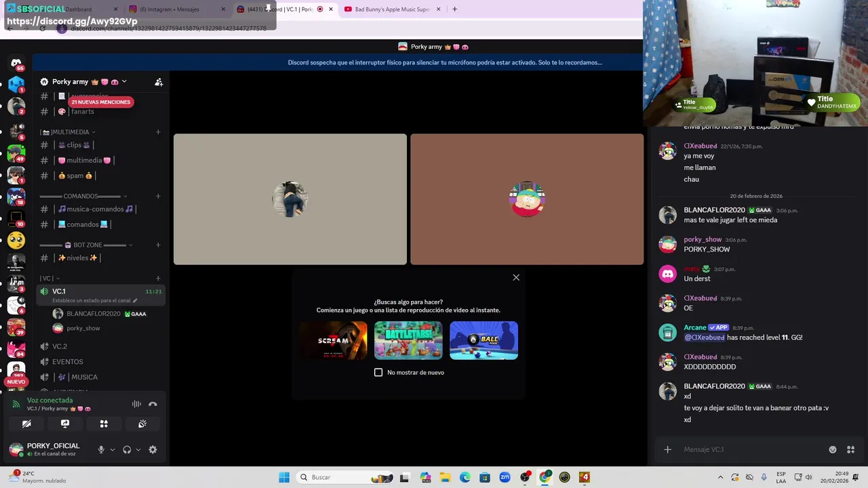Screen dimensions: 868x488
Task: Open the emoji picker in chat
Action: point(833,449)
